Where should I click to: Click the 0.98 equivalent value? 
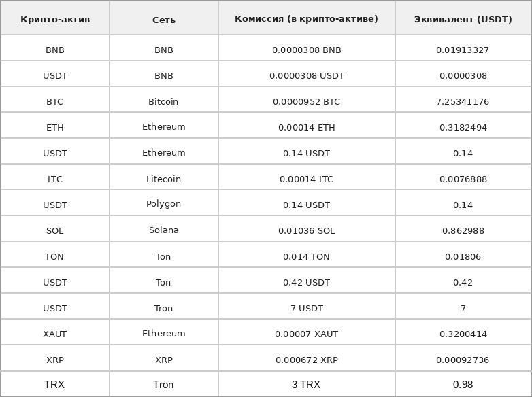463,385
